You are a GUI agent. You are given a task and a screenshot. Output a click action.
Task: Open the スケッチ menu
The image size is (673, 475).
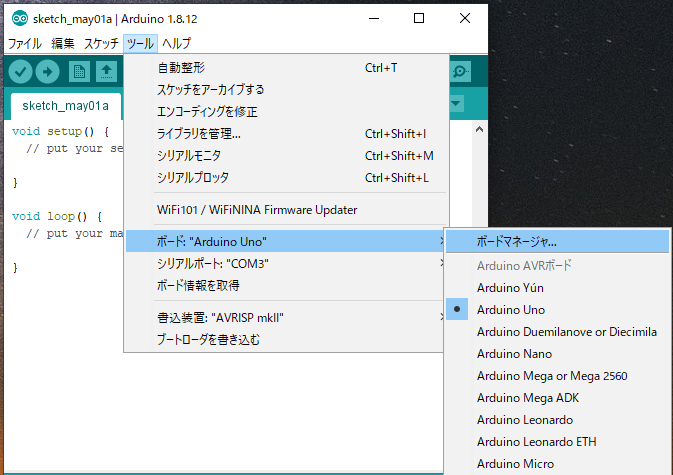101,43
